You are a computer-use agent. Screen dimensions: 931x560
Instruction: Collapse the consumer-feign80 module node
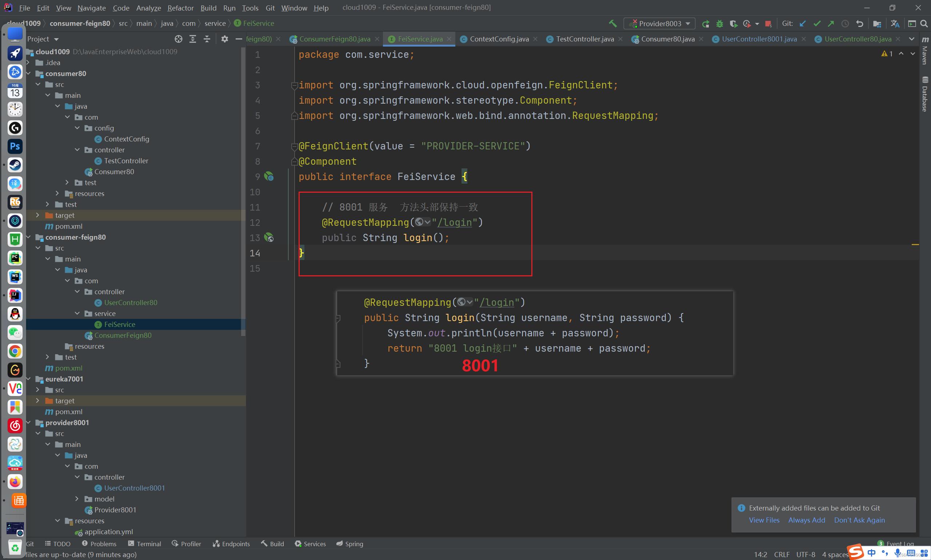[x=29, y=237]
